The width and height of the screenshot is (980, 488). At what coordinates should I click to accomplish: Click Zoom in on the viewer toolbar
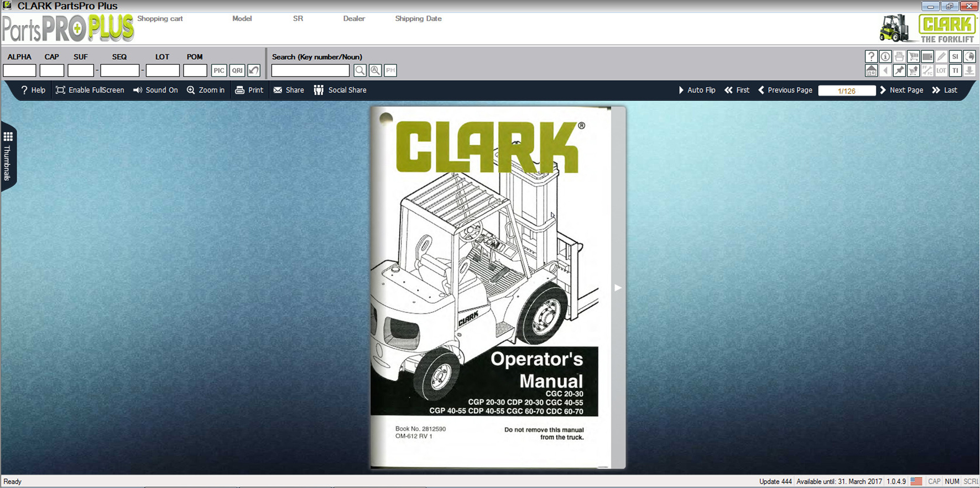pyautogui.click(x=206, y=90)
